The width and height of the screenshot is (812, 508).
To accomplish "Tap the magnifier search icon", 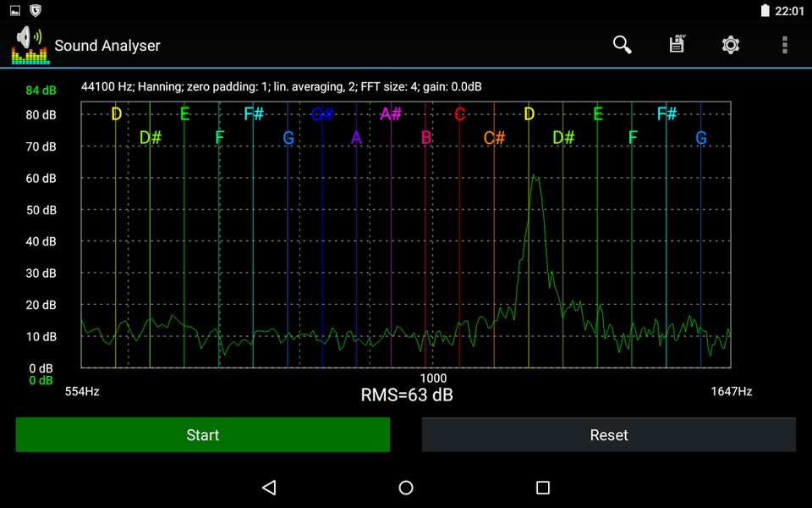I will (622, 45).
